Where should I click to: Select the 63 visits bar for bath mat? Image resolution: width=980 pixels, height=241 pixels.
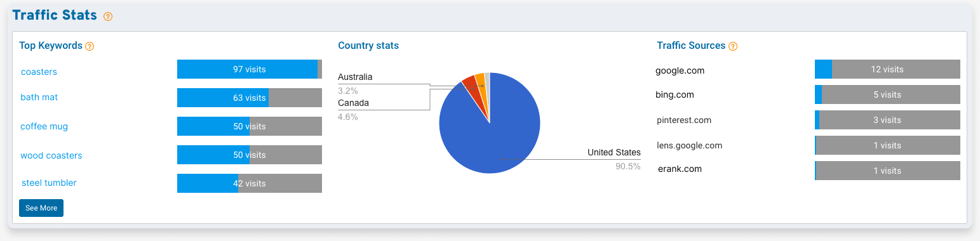[250, 98]
